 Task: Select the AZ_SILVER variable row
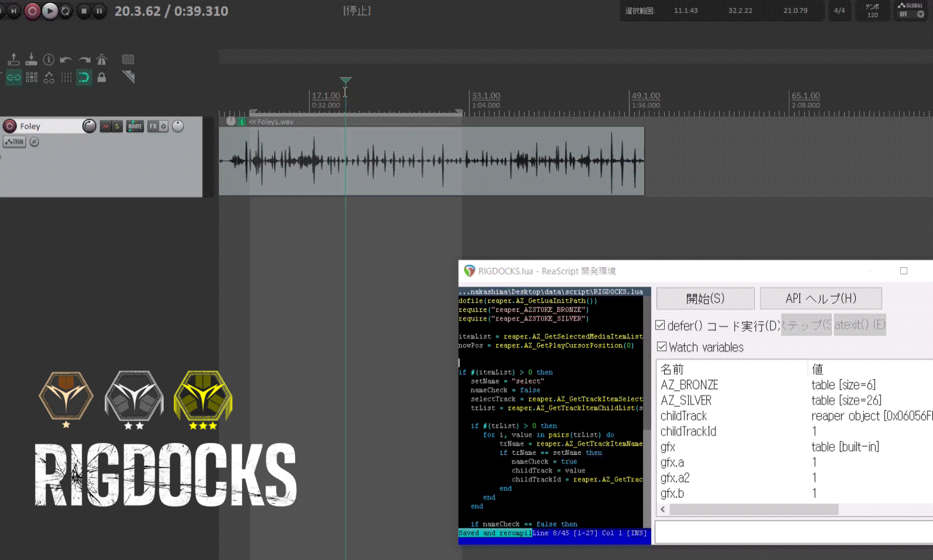pos(795,400)
